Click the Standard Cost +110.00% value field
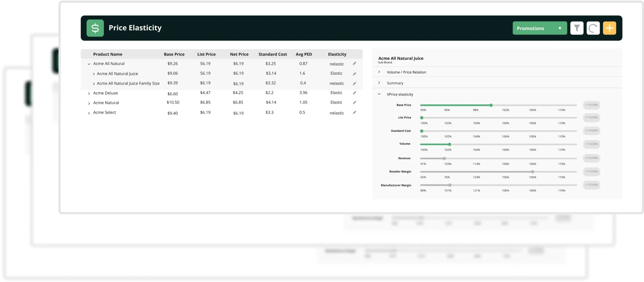 tap(592, 131)
